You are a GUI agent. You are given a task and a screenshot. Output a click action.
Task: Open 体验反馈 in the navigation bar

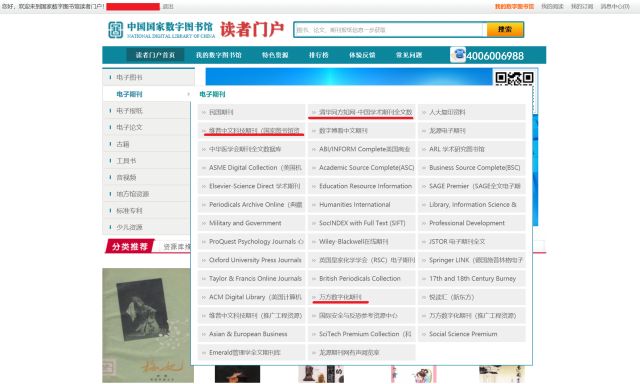click(362, 55)
